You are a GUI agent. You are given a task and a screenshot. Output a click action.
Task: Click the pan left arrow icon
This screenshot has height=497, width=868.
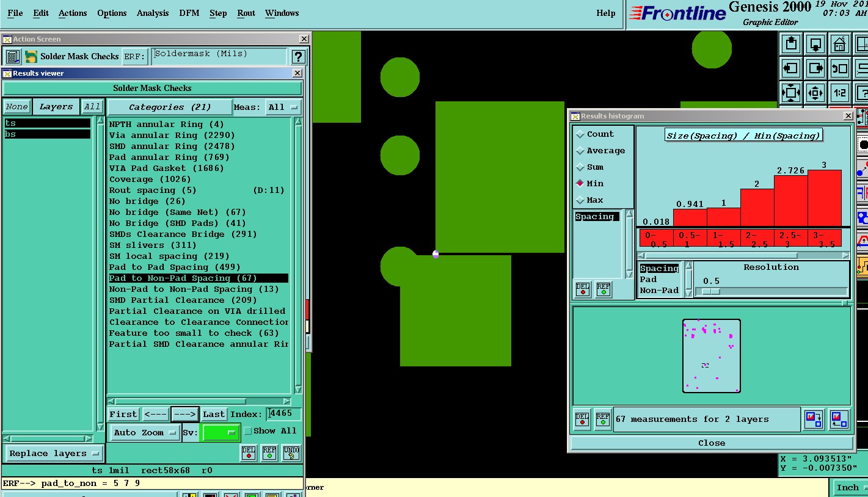point(791,68)
